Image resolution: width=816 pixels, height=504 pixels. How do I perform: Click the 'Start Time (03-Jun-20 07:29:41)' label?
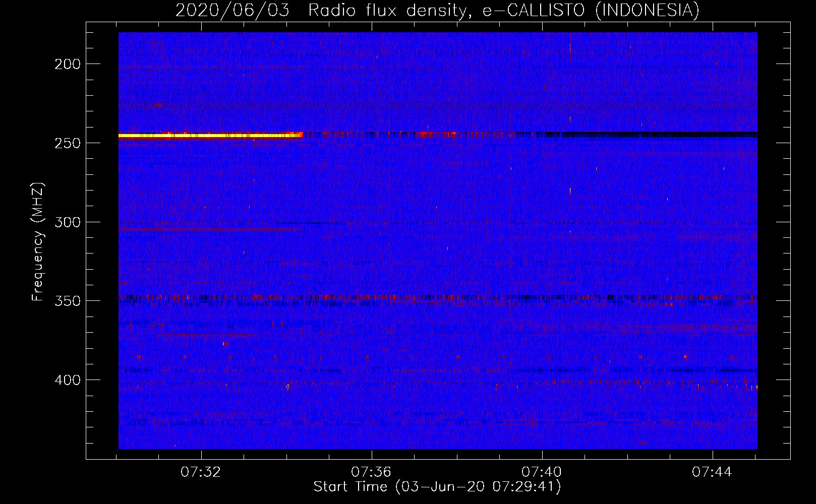[437, 487]
